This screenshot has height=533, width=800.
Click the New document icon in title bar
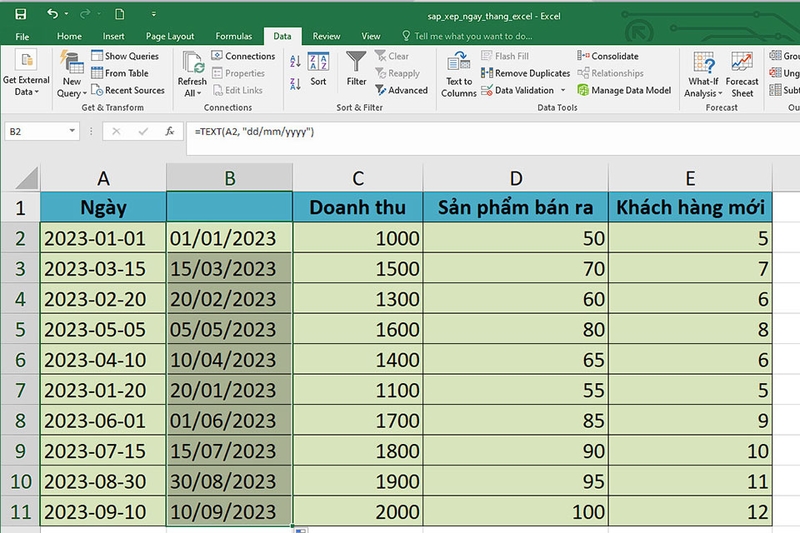pyautogui.click(x=119, y=14)
